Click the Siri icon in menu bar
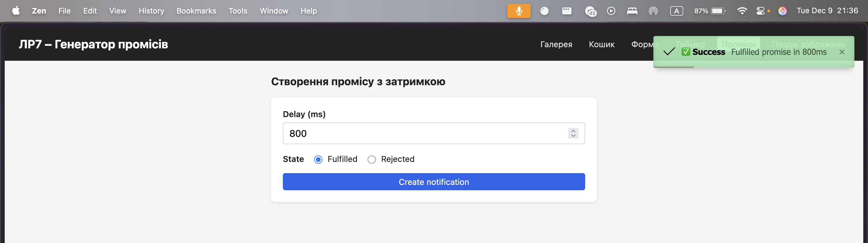The image size is (868, 243). pos(782,11)
